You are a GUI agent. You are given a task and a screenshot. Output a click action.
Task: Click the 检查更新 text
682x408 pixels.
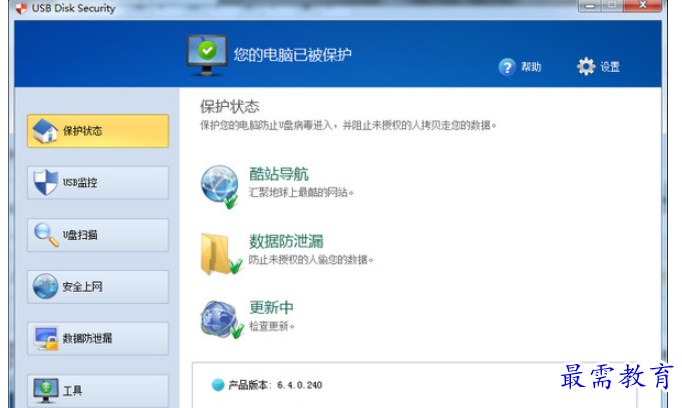pos(271,326)
